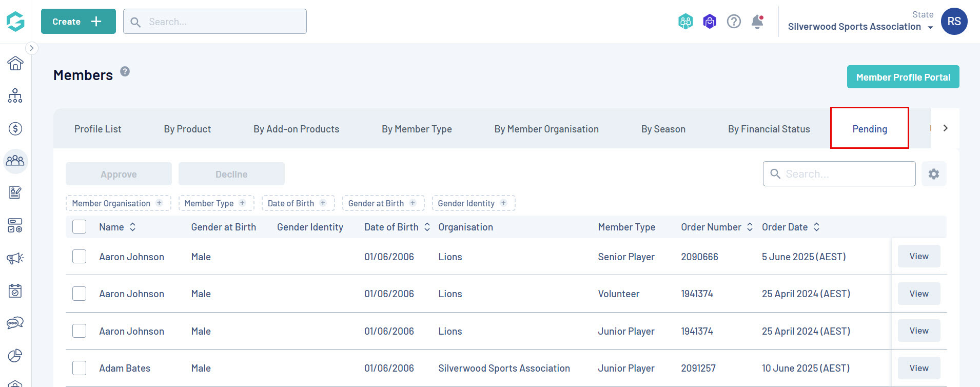Open the dollar finance sidebar icon
Viewport: 980px width, 387px height.
pos(15,129)
